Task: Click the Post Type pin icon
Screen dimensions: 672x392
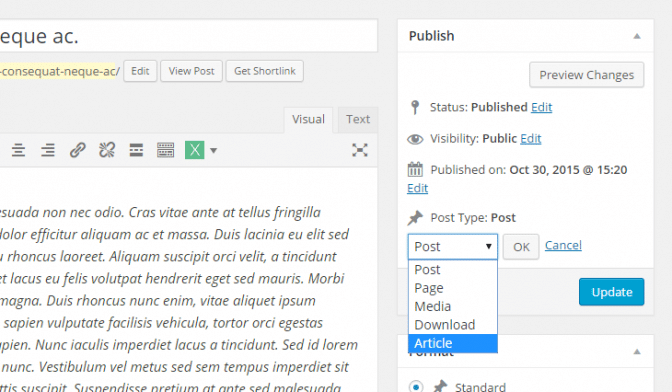Action: point(415,218)
